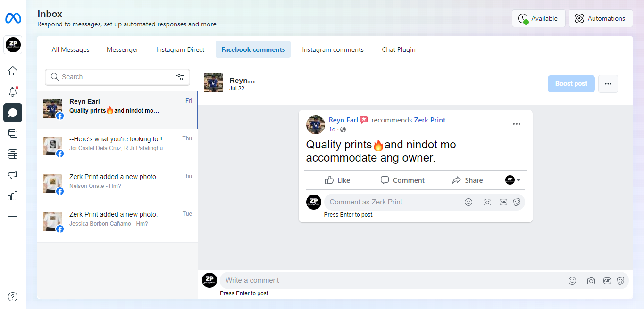Add GIF in post comment box
The width and height of the screenshot is (644, 309).
tap(503, 202)
